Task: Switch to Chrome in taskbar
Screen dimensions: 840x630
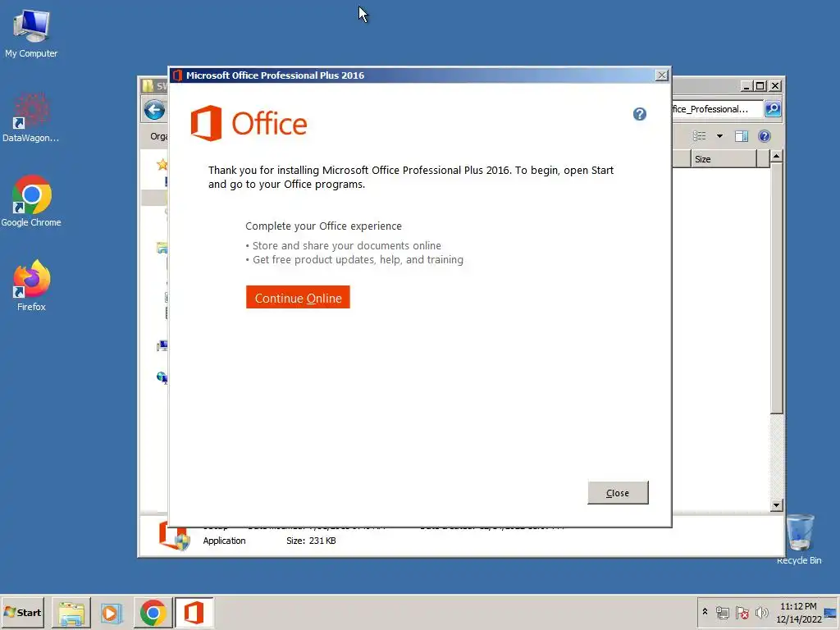Action: click(153, 612)
